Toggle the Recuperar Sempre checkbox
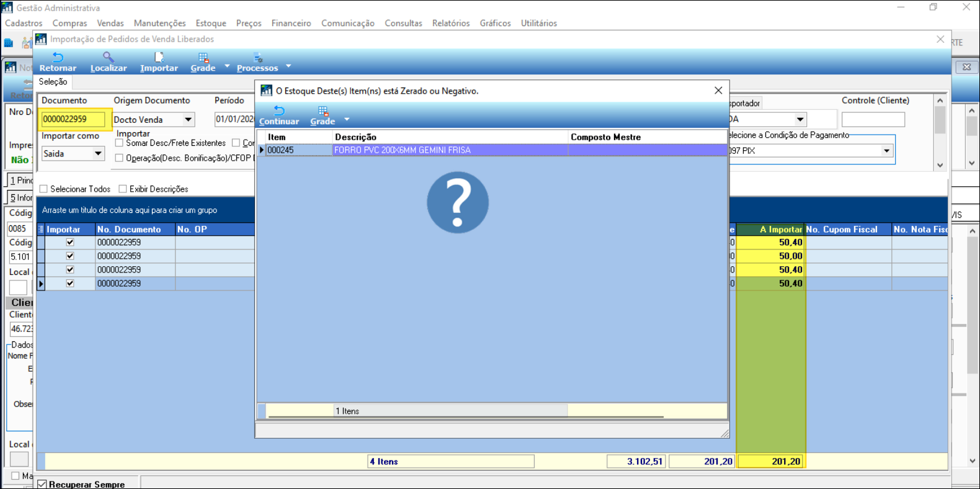The height and width of the screenshot is (489, 980). [42, 484]
